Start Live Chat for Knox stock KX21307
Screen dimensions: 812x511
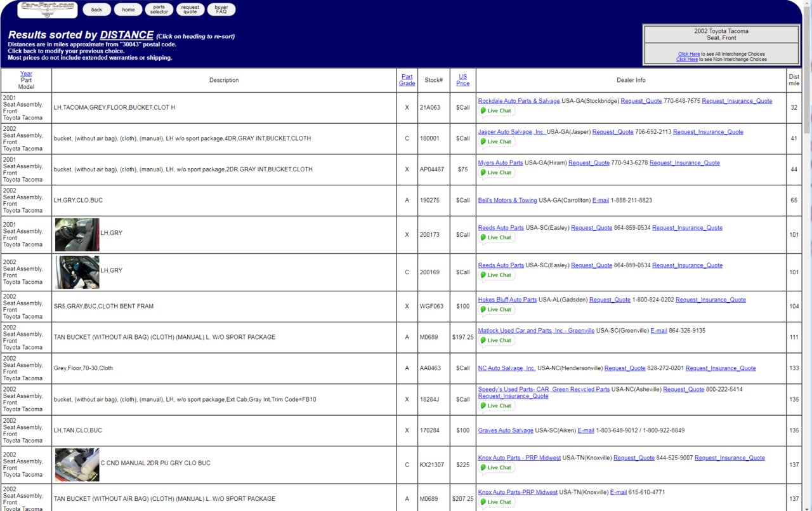[496, 468]
